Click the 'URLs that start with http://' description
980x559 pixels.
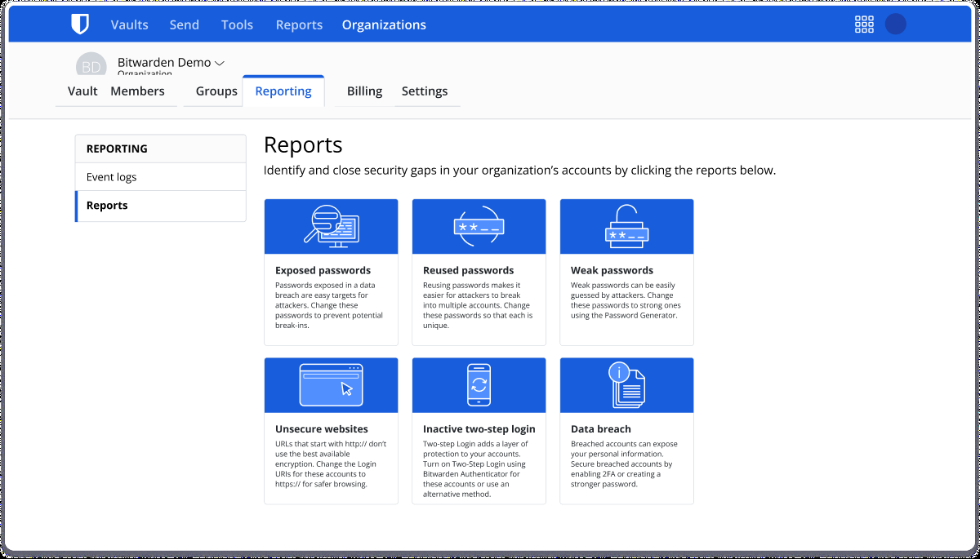331,464
